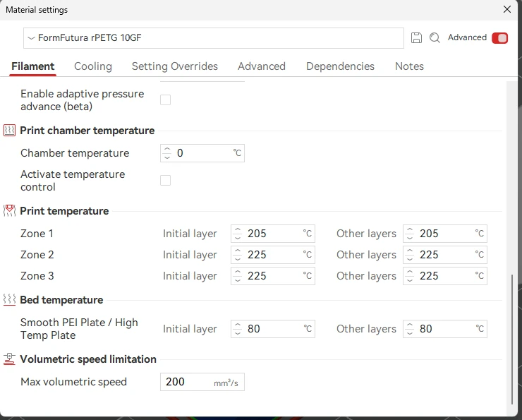Image resolution: width=522 pixels, height=420 pixels.
Task: Increase Zone 1 Other layers temperature
Action: click(x=410, y=230)
